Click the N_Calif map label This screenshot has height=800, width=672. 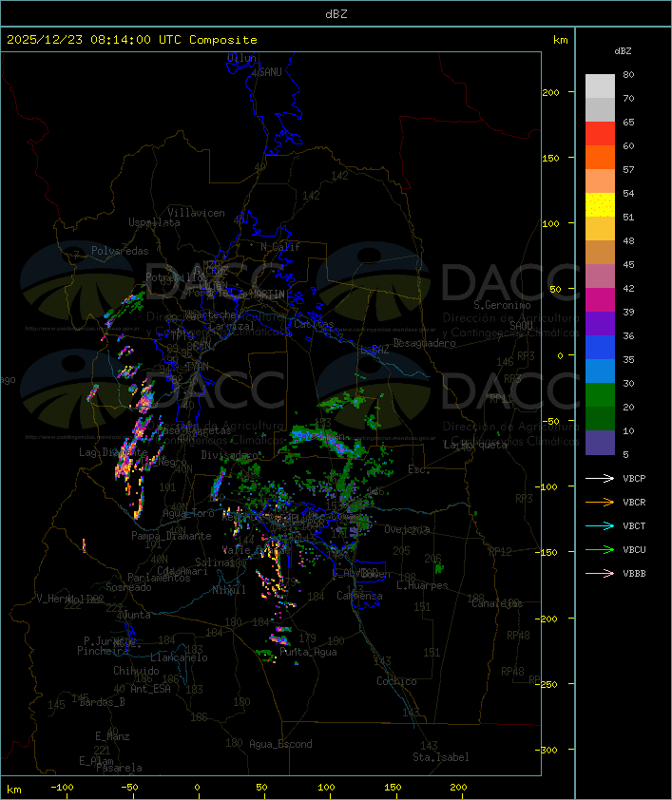pos(280,247)
